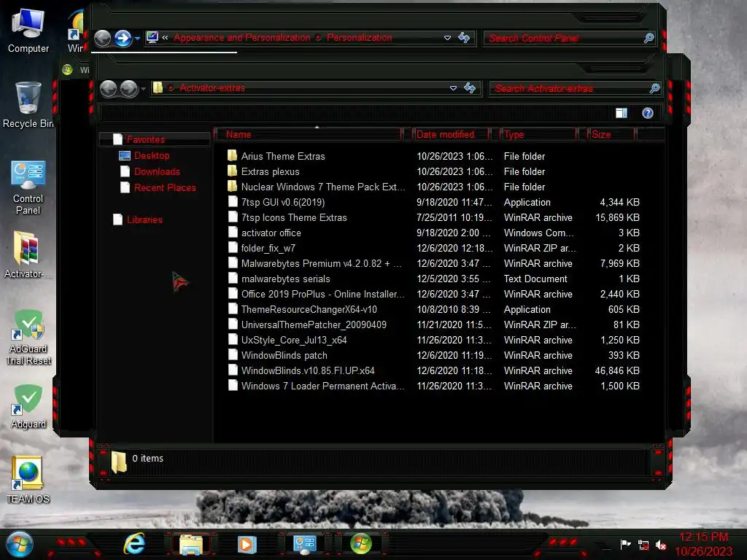
Task: Click the Windows Start orb
Action: [19, 544]
